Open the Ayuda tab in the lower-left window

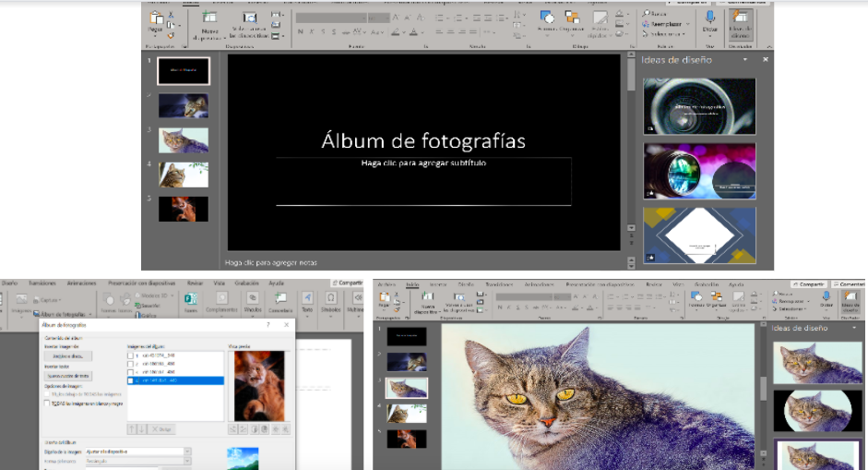[276, 283]
